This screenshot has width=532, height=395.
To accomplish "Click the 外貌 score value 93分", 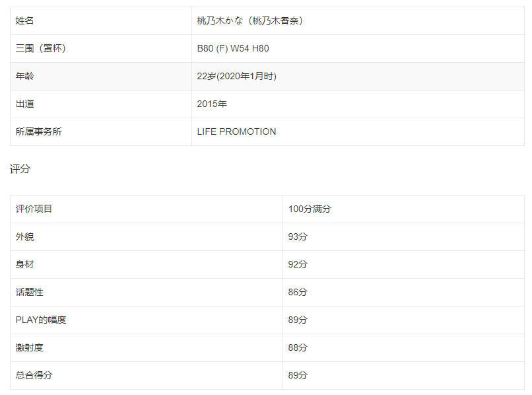I will (x=298, y=236).
